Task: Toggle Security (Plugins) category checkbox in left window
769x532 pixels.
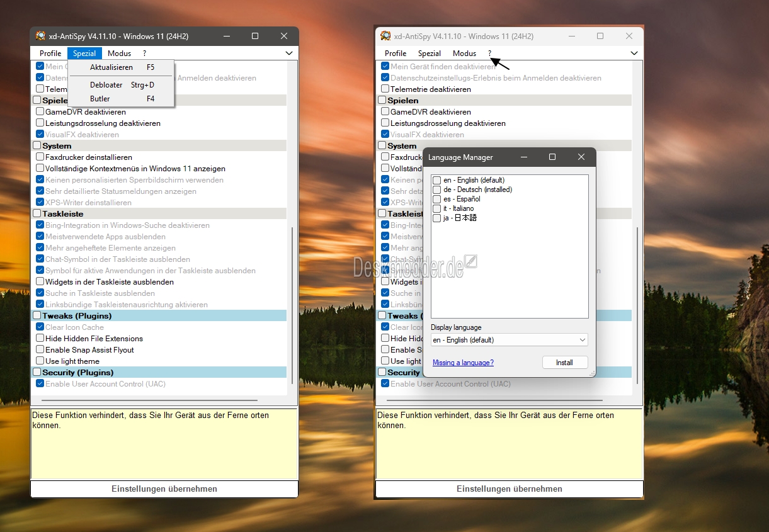Action: pos(37,373)
